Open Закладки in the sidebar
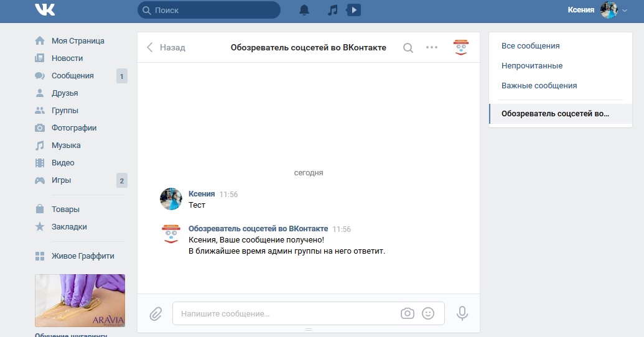The image size is (644, 337). [x=69, y=226]
